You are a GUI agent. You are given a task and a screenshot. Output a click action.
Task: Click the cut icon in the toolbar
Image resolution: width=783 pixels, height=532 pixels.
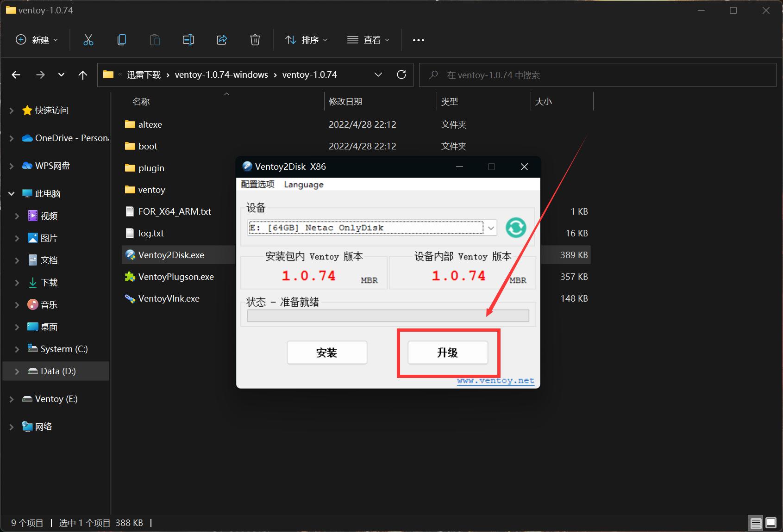point(88,40)
